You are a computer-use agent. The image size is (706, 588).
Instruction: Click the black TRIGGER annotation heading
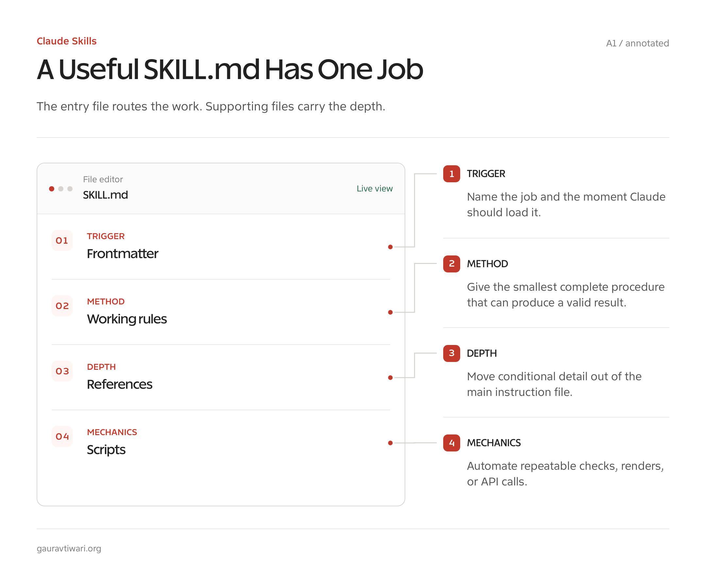[x=486, y=174]
